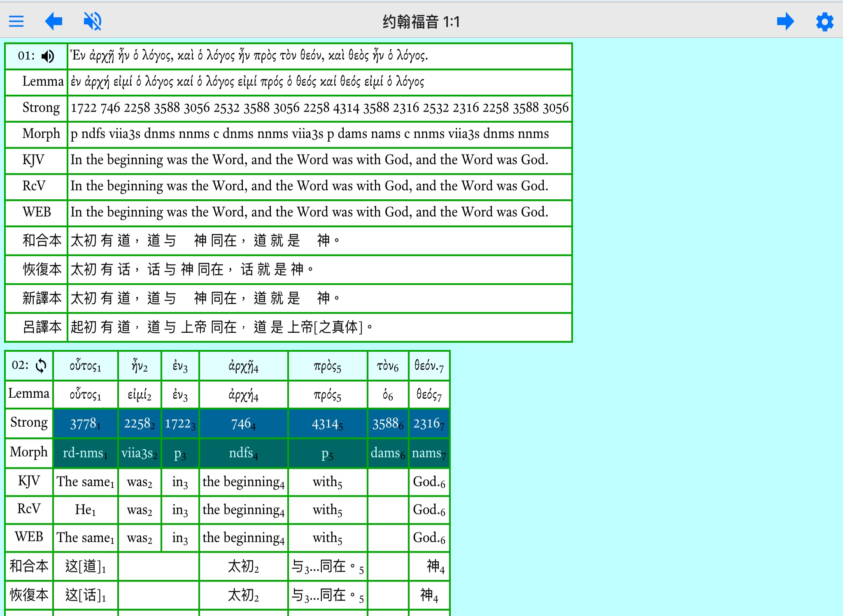Click Greek word ἀρχῇ in verse 02 header
Screen dimensions: 843x616
click(x=243, y=366)
